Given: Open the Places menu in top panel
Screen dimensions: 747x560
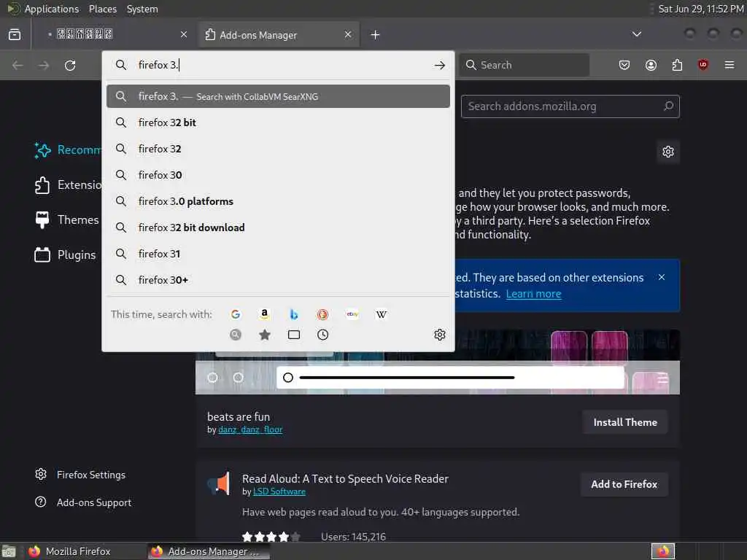Looking at the screenshot, I should [102, 9].
